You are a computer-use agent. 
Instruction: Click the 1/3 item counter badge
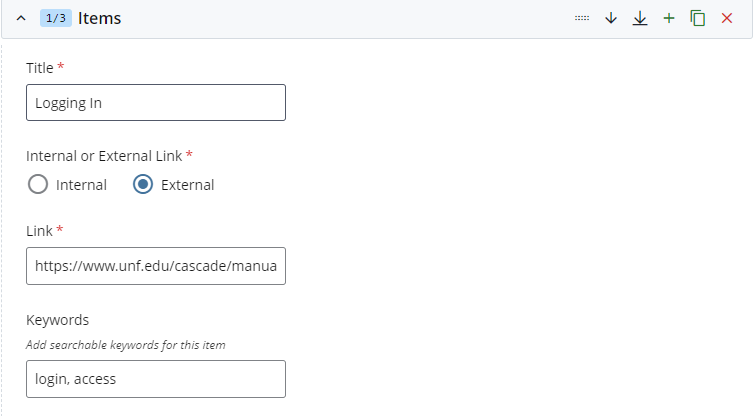pyautogui.click(x=55, y=19)
